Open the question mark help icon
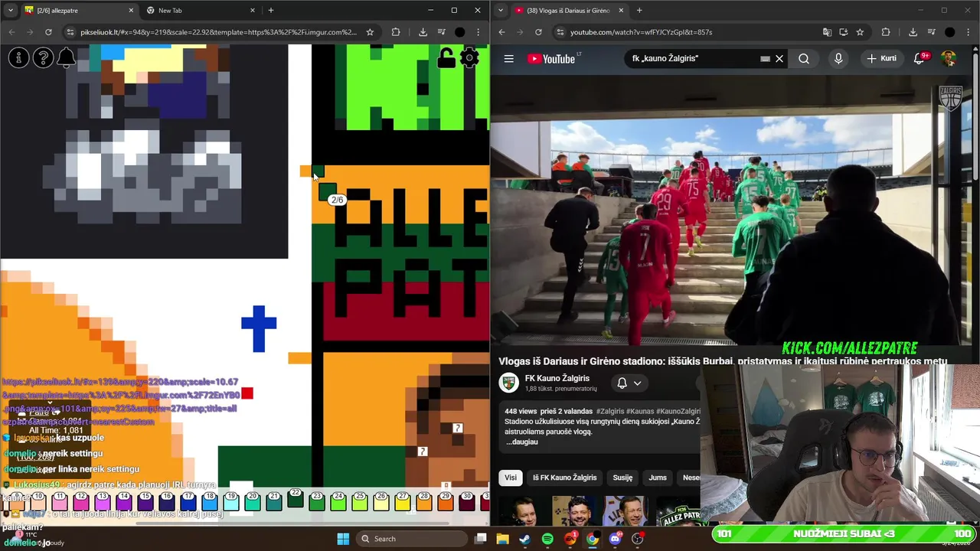 point(43,57)
